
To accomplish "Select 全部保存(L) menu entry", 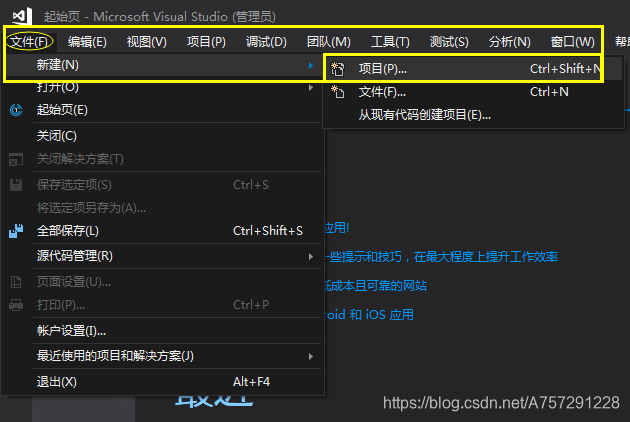I will coord(162,231).
